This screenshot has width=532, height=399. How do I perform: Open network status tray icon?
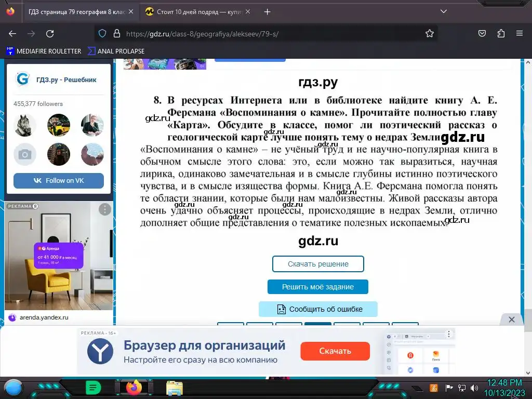pyautogui.click(x=462, y=388)
